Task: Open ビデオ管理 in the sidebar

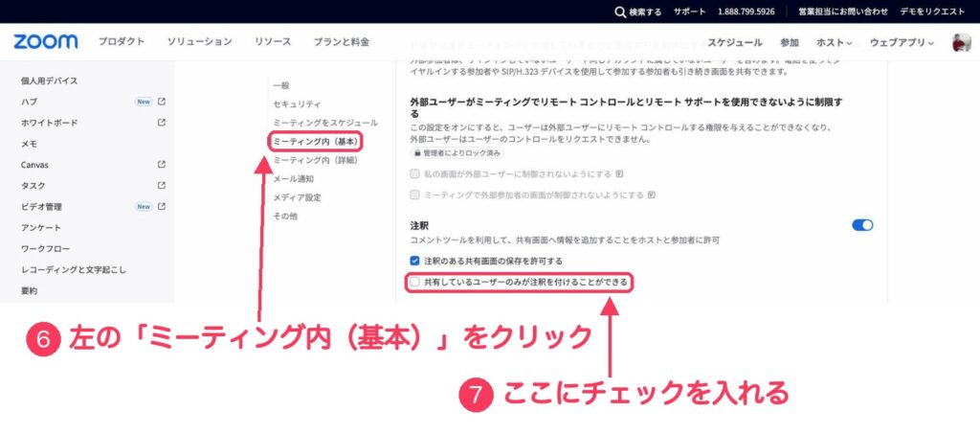Action: point(41,206)
